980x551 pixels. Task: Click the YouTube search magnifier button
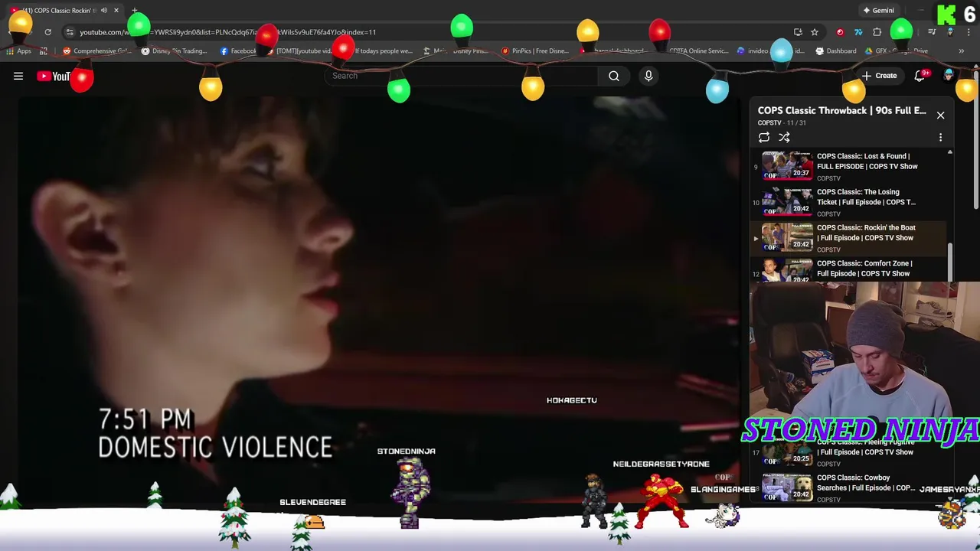(614, 76)
